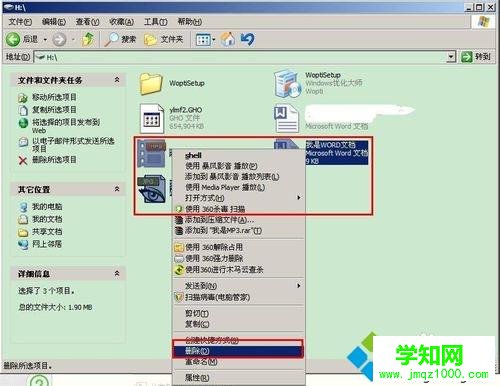
Task: Collapse the file and folder tasks panel
Action: pos(117,80)
